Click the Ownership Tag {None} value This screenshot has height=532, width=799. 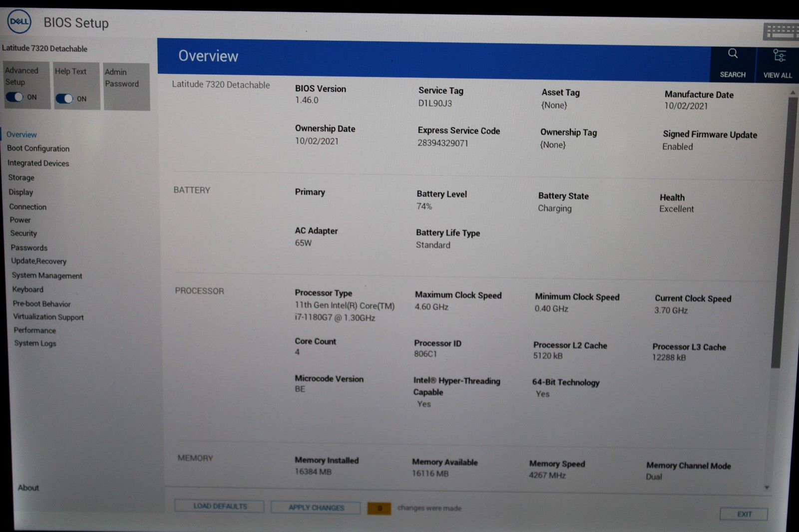pyautogui.click(x=553, y=145)
